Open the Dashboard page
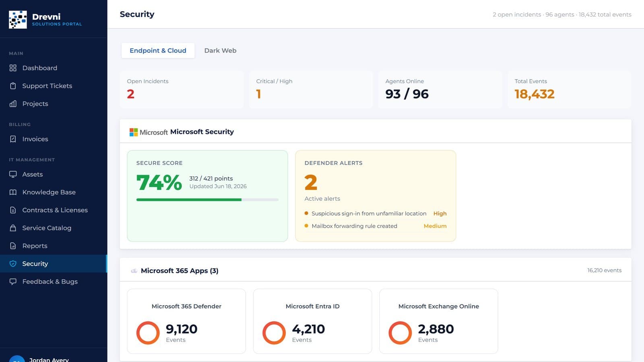 coord(54,68)
